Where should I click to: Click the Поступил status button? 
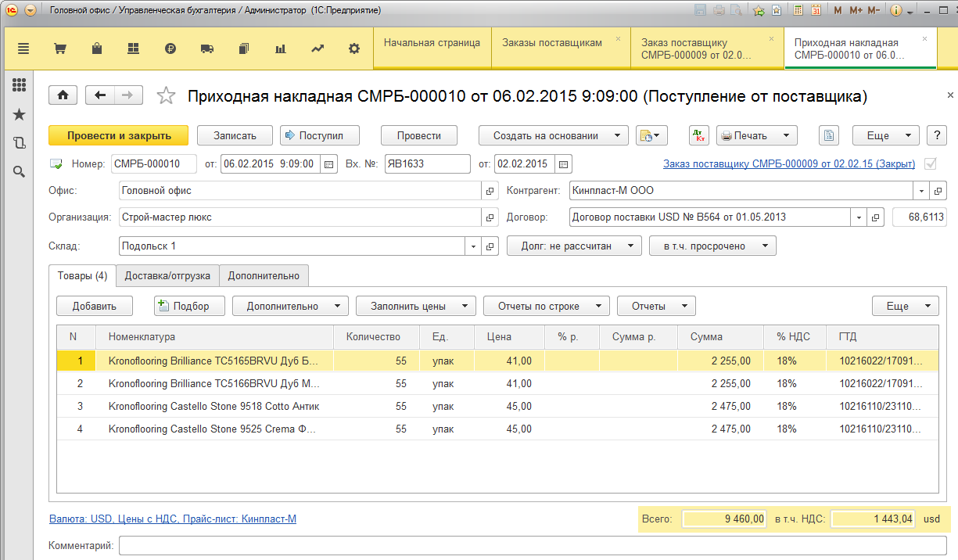320,135
